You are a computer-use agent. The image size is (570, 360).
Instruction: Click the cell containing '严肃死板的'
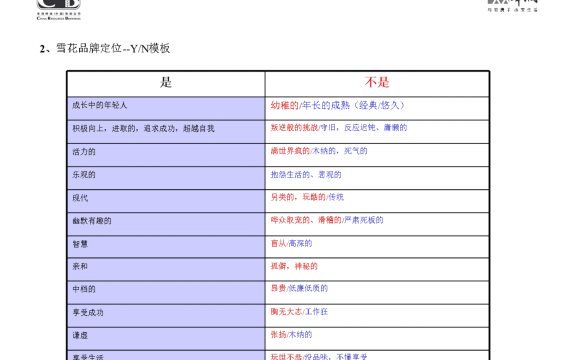[377, 224]
